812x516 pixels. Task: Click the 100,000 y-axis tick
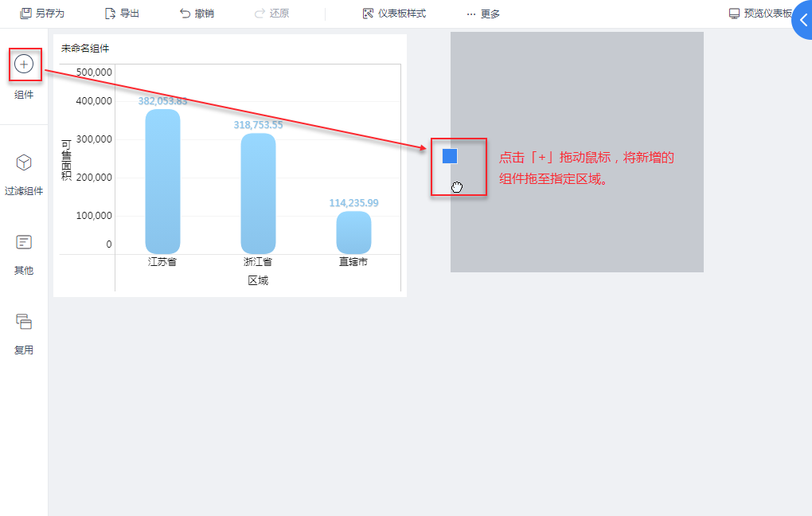pyautogui.click(x=94, y=216)
